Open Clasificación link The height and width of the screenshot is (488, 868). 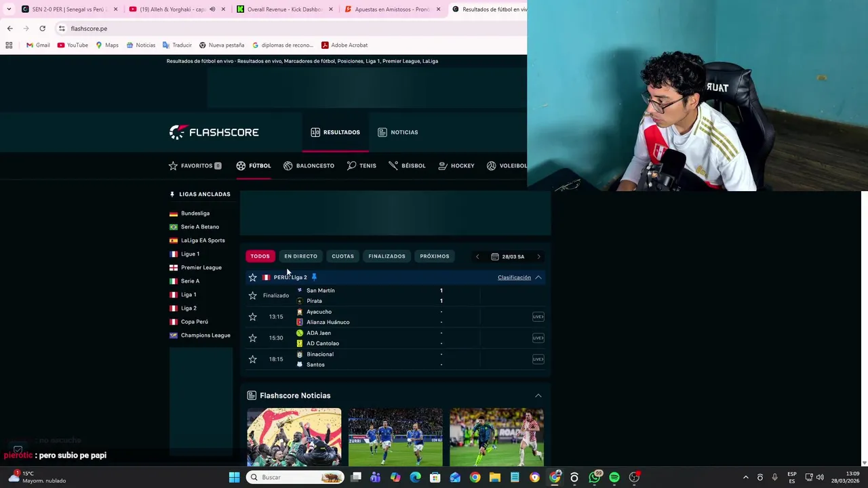[x=514, y=277]
